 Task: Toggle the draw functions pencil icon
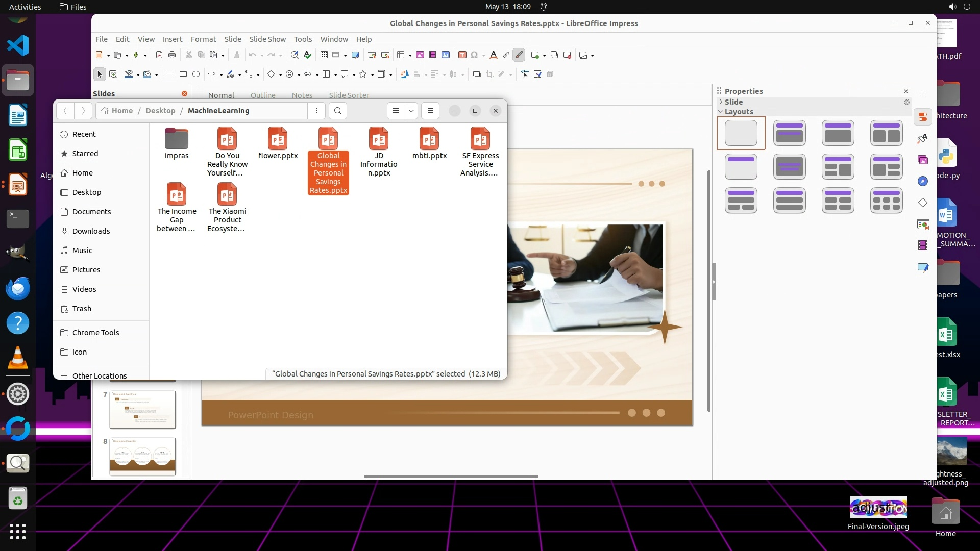519,55
